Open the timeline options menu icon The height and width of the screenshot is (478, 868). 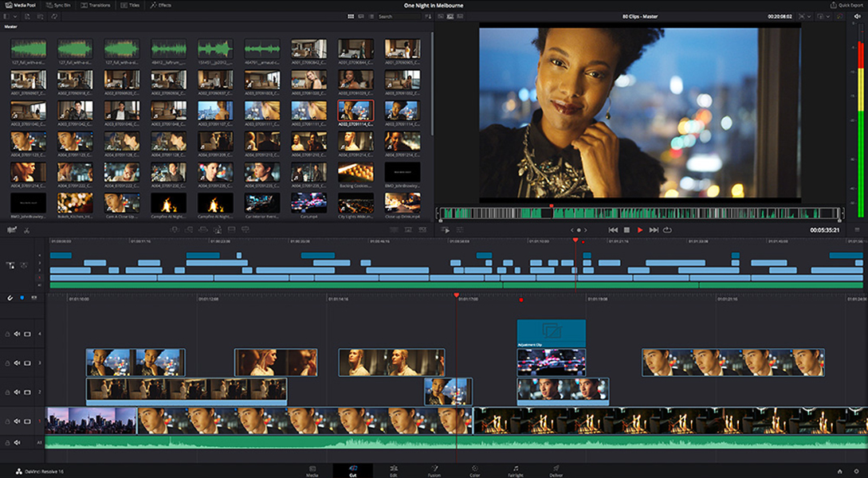pos(858,229)
